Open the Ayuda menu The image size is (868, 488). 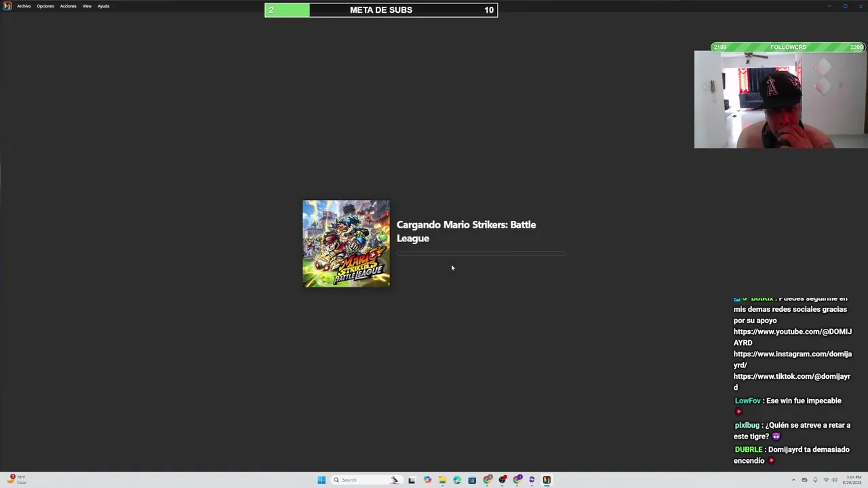tap(103, 6)
